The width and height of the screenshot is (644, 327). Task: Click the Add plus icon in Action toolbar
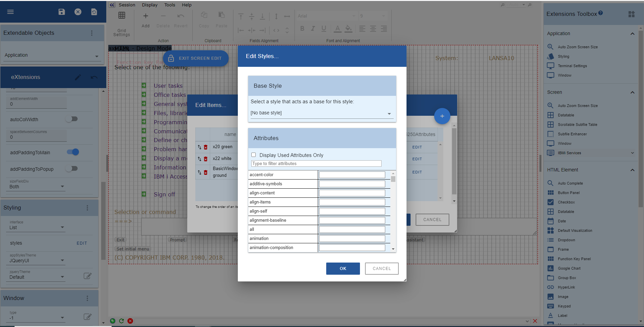tap(145, 16)
